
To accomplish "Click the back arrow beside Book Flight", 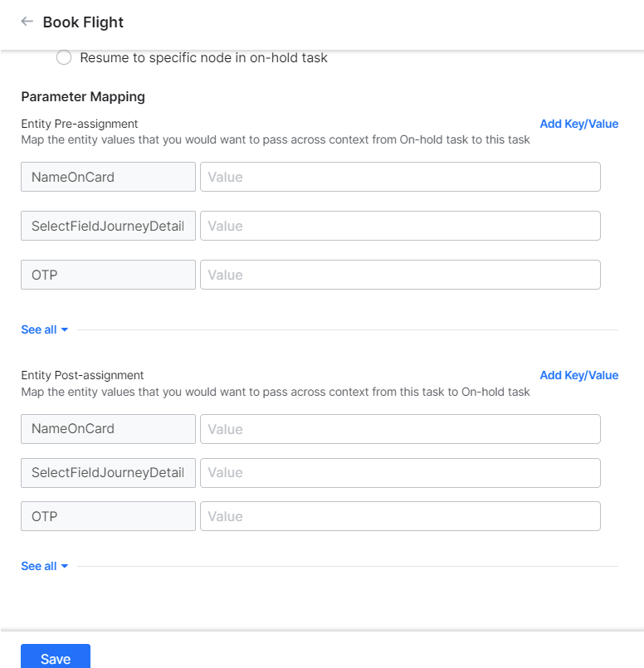I will [27, 22].
